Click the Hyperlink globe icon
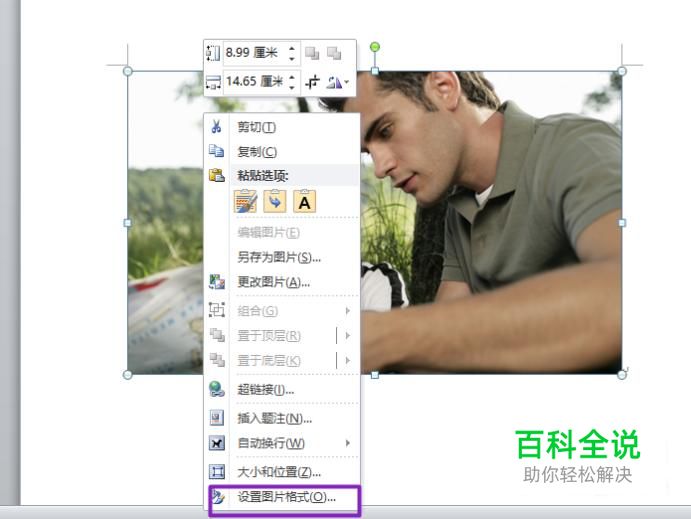The width and height of the screenshot is (691, 519). click(x=216, y=389)
